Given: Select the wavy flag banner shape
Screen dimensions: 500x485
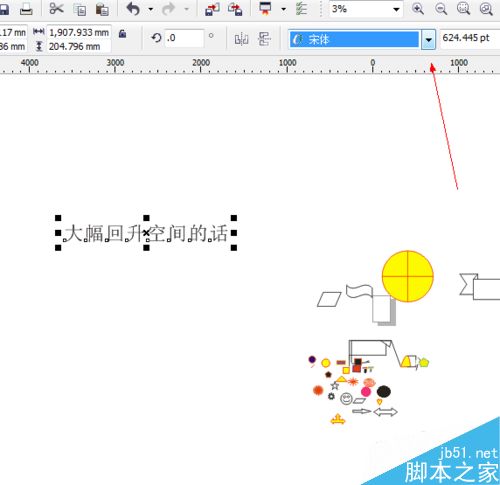Looking at the screenshot, I should click(359, 291).
